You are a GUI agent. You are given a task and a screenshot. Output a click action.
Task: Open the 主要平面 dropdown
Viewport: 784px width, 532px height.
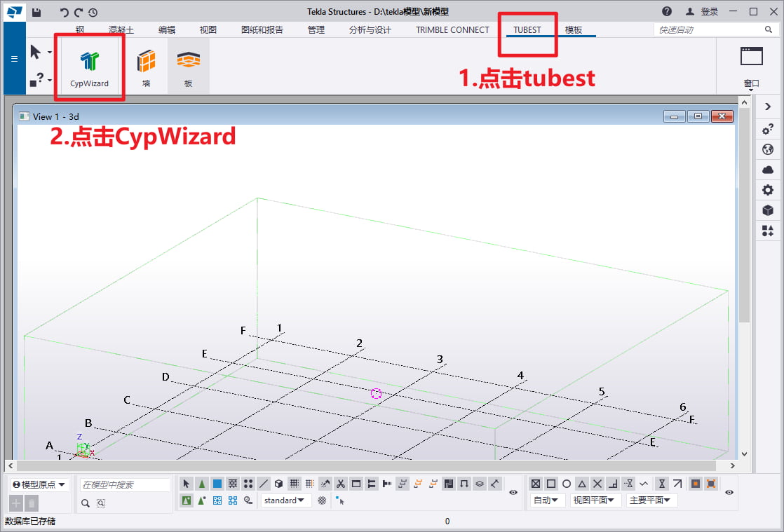pyautogui.click(x=651, y=500)
